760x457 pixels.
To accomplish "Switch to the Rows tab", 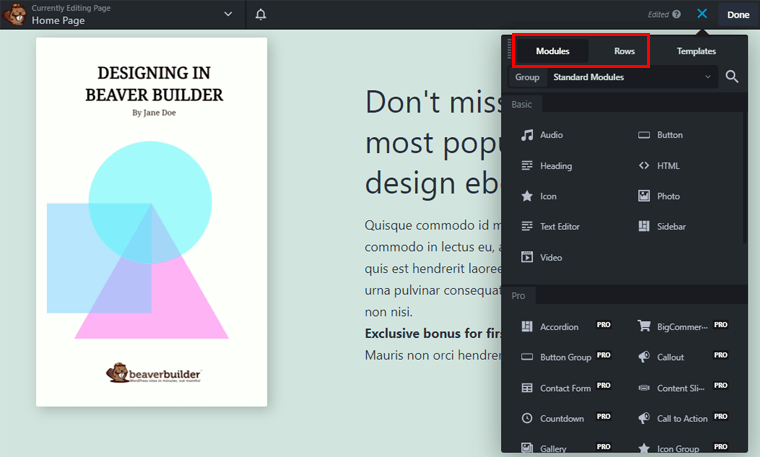I will click(x=624, y=51).
